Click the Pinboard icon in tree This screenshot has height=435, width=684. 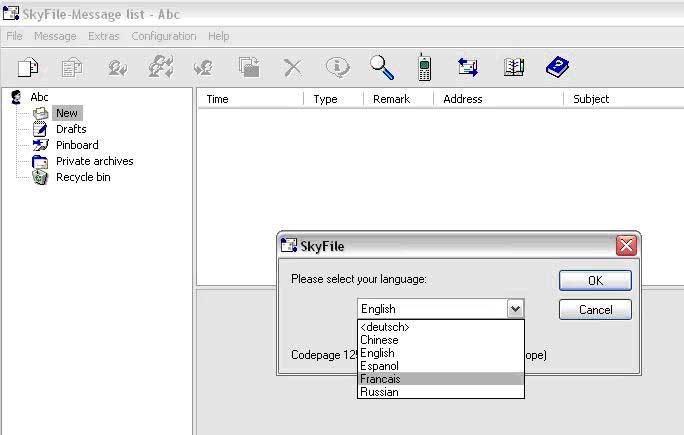[41, 145]
